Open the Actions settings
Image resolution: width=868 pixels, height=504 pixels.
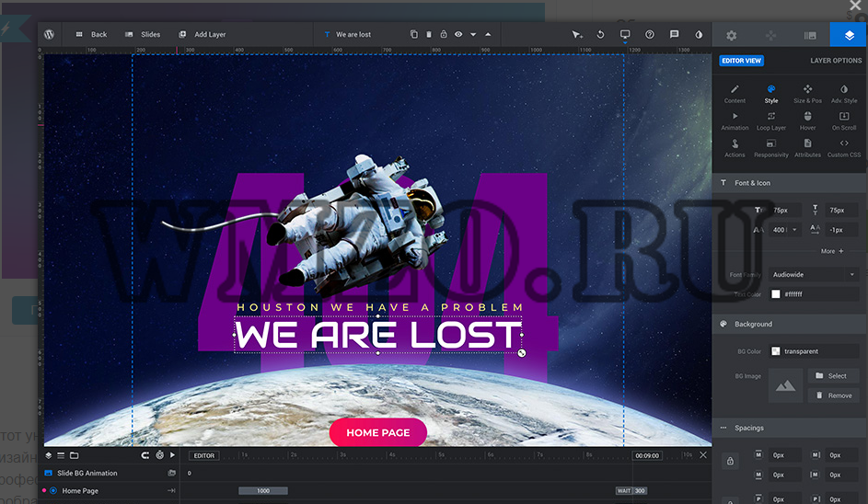pos(735,148)
